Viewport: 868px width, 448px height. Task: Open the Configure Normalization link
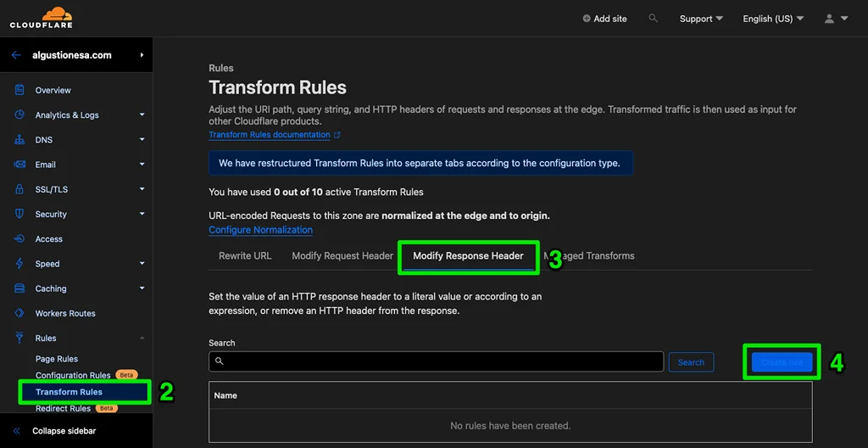click(261, 230)
